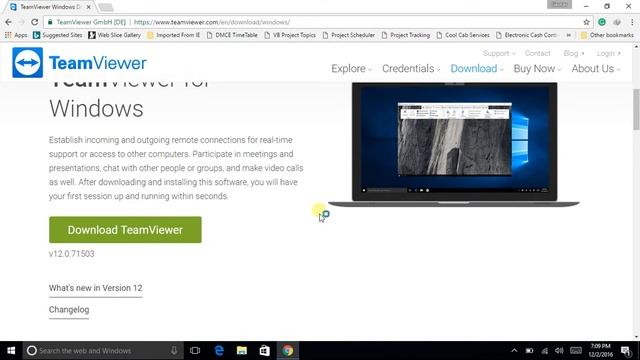
Task: Open a new browser tab
Action: pos(106,7)
